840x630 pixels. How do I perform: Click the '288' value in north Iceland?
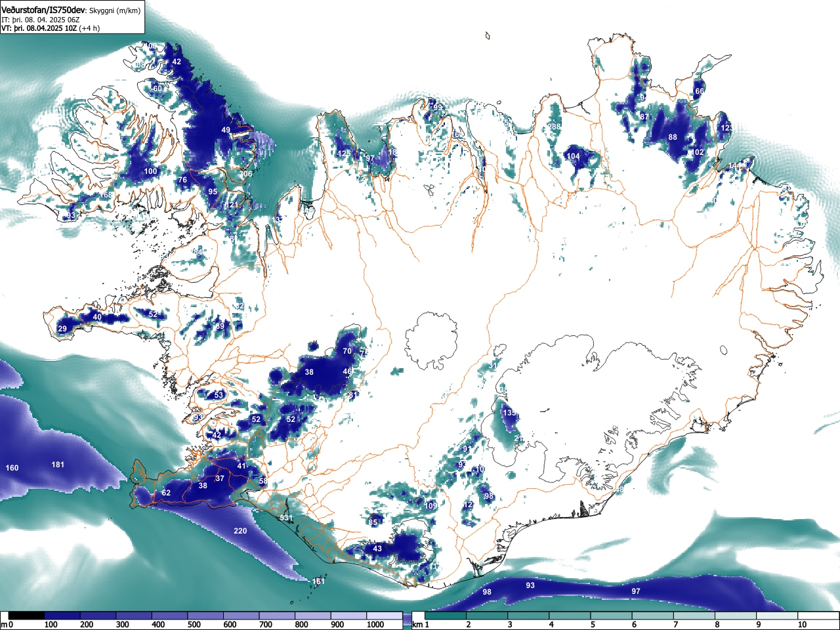pyautogui.click(x=555, y=127)
